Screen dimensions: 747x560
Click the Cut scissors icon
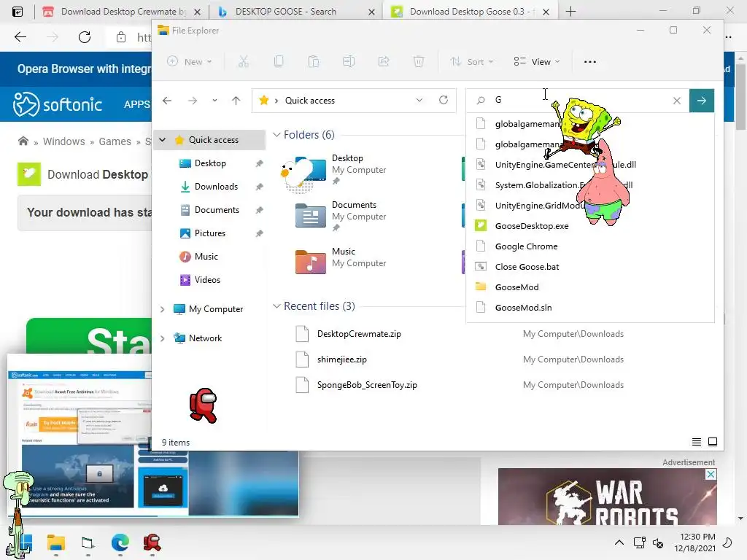pyautogui.click(x=244, y=61)
